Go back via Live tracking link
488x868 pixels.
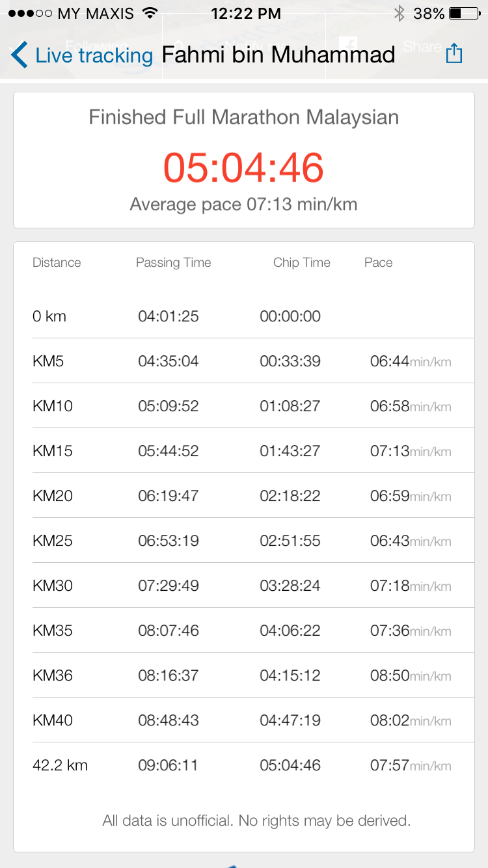[94, 55]
